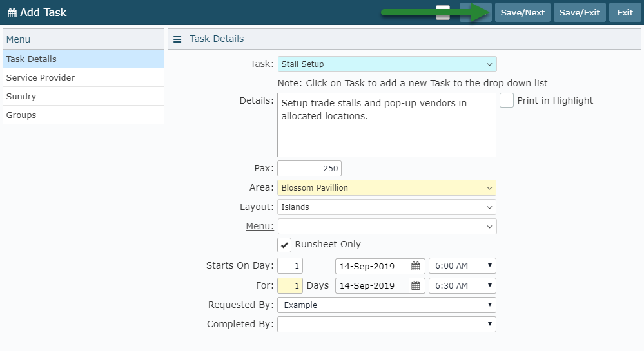Click the Starts On Day number field

coord(290,265)
